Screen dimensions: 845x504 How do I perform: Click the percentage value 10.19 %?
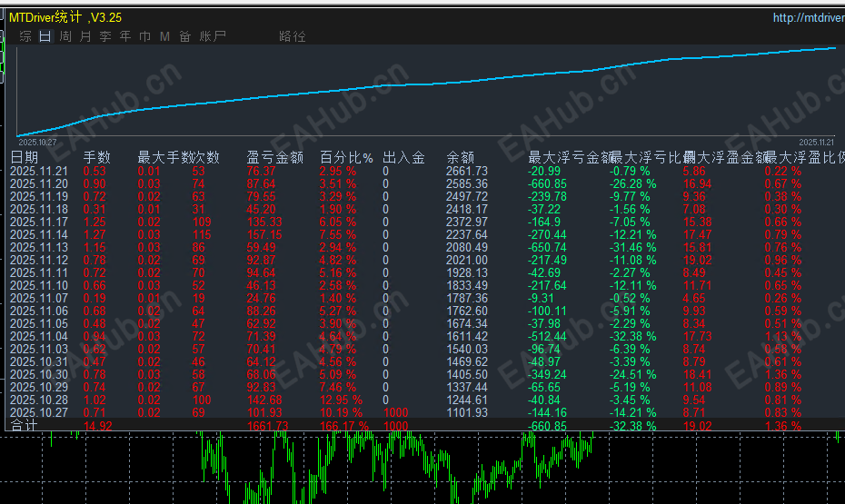[341, 412]
